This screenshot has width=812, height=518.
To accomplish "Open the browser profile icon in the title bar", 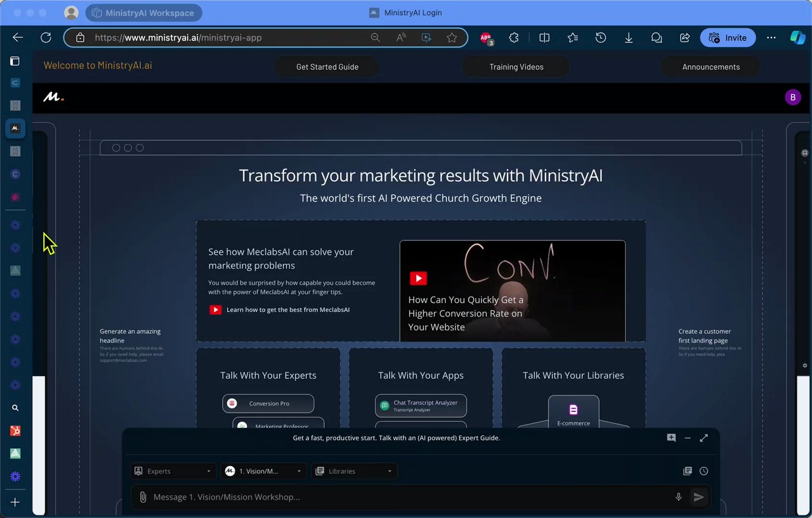I will coord(72,13).
